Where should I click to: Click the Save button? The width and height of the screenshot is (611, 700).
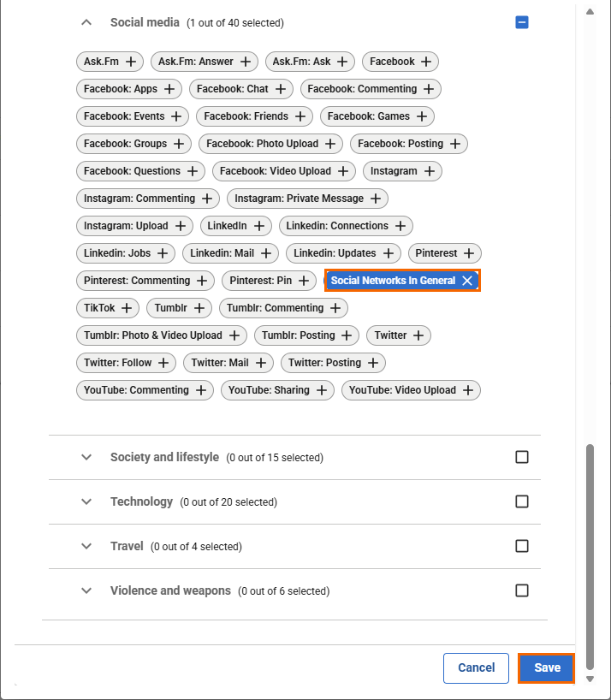coord(547,668)
